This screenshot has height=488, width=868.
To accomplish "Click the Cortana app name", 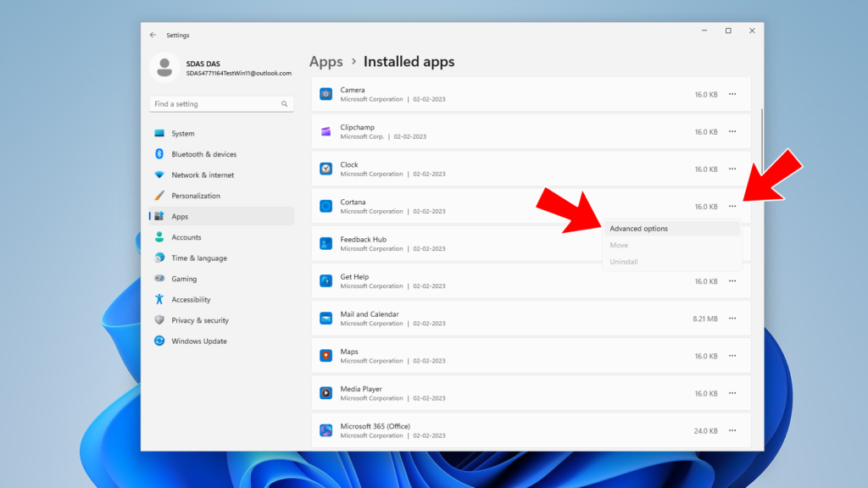I will pos(353,202).
